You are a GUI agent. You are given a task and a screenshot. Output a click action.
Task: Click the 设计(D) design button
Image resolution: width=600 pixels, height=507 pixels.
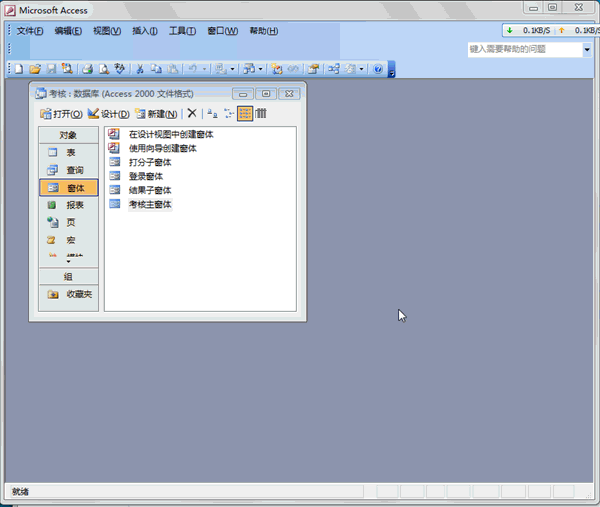click(109, 114)
